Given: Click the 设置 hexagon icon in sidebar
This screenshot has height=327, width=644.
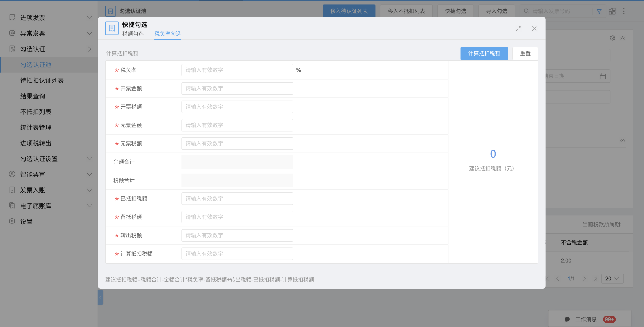Looking at the screenshot, I should 12,221.
